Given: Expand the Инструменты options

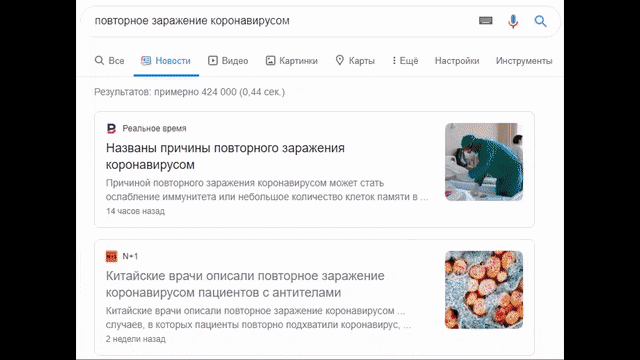Looking at the screenshot, I should pyautogui.click(x=524, y=61).
